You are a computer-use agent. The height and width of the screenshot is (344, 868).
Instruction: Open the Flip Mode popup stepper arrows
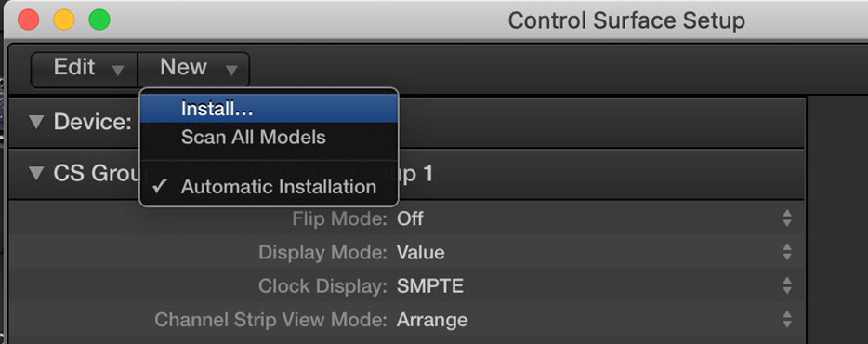point(786,218)
